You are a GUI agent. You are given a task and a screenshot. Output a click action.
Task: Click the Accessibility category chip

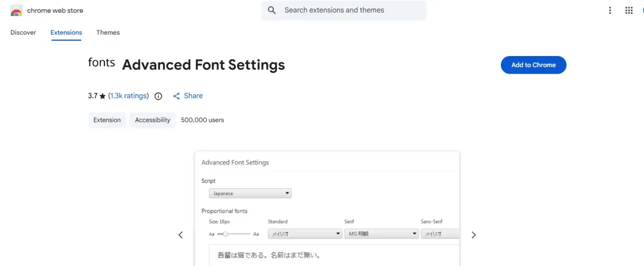pos(153,120)
